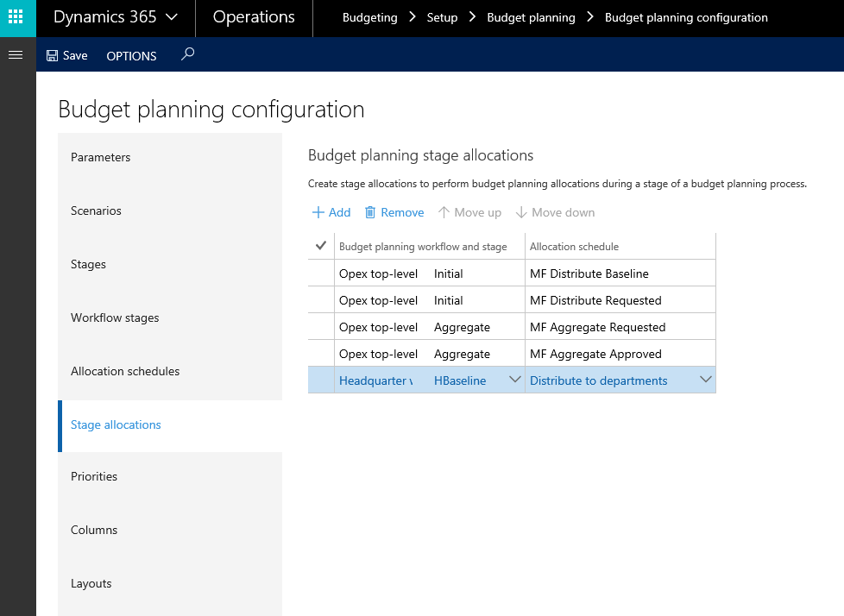
Task: Expand the Distribute to departments dropdown
Action: [705, 380]
